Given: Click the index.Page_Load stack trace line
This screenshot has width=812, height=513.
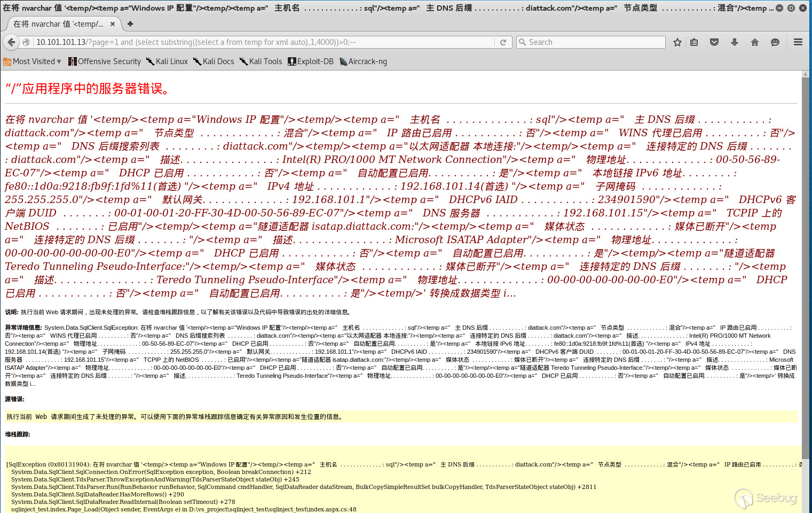Looking at the screenshot, I should point(184,509).
